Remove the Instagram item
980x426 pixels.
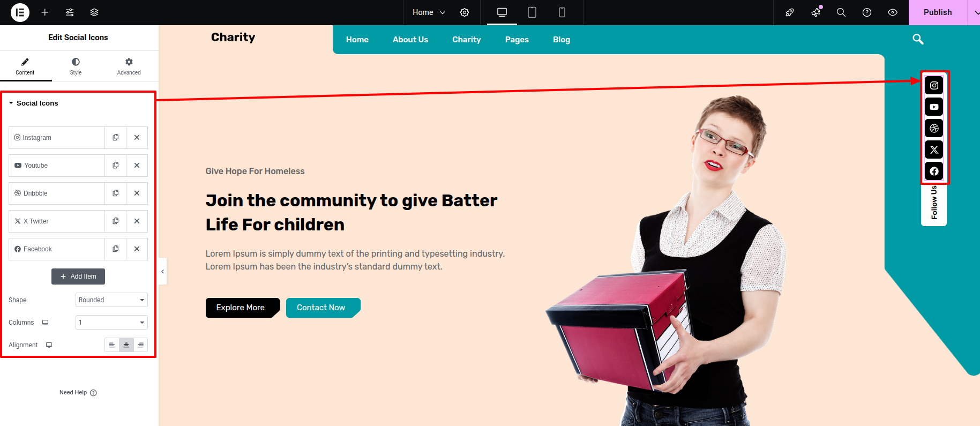pyautogui.click(x=137, y=138)
